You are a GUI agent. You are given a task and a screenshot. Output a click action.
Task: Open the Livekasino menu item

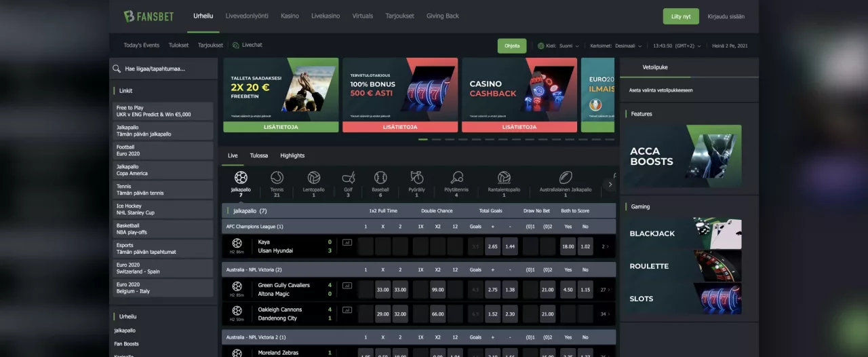click(325, 16)
